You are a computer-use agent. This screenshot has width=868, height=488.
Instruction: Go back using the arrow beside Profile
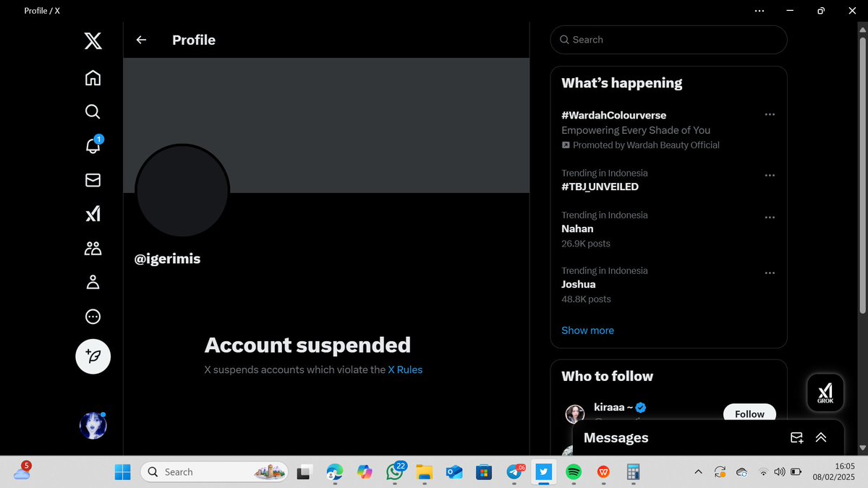click(x=141, y=40)
